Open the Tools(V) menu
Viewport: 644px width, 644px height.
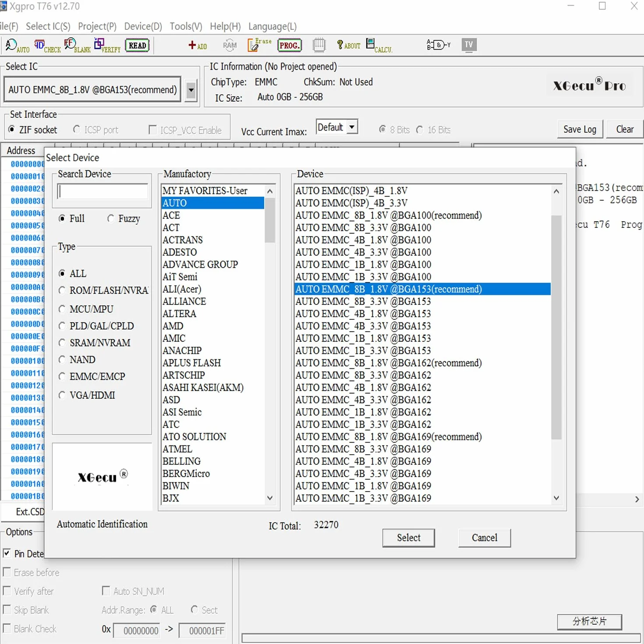click(x=186, y=26)
